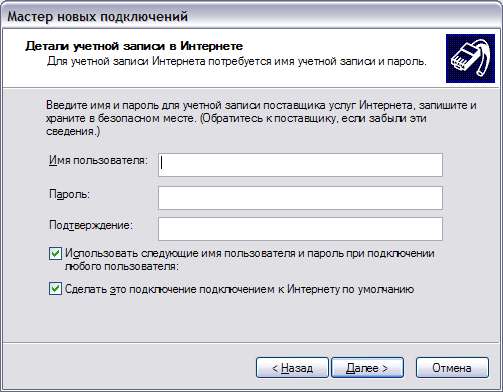Click the Для учетной записи Интернета subtitle text
Screen dimensions: 503x392
point(237,62)
